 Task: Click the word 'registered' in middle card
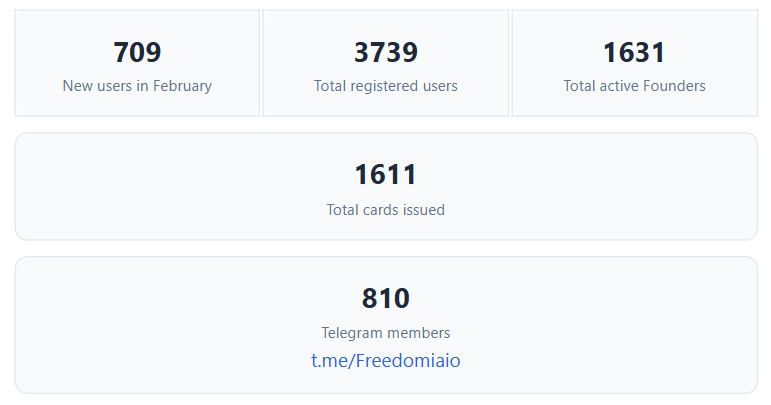click(390, 86)
